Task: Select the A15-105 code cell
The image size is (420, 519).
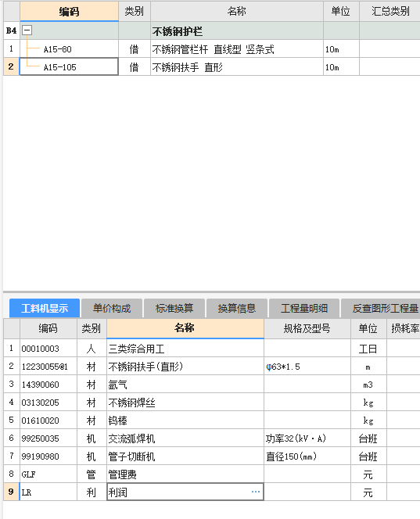Action: pos(70,67)
